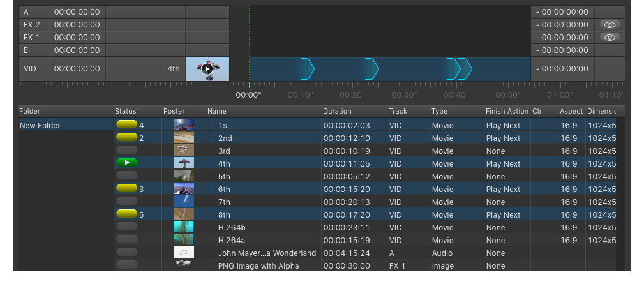The image size is (644, 284).
Task: Toggle the FX 1 layer visibility eye
Action: [x=610, y=38]
